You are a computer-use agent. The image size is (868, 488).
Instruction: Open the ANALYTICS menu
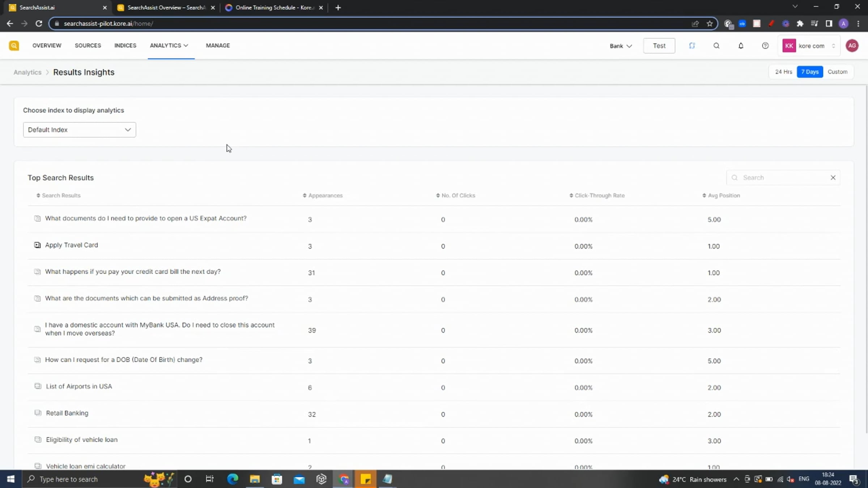tap(169, 46)
